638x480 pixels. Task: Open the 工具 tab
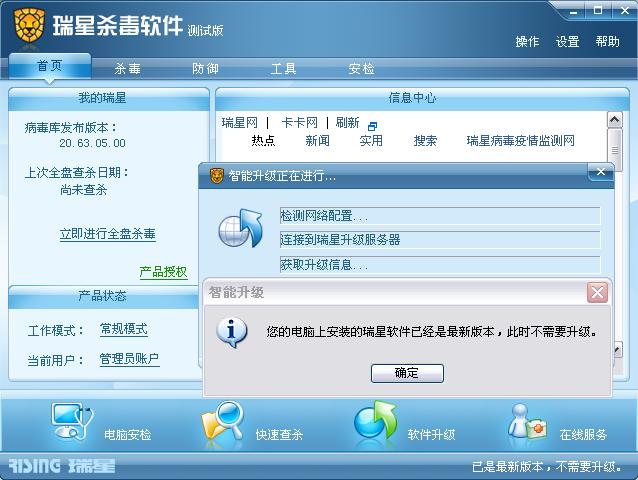point(283,68)
